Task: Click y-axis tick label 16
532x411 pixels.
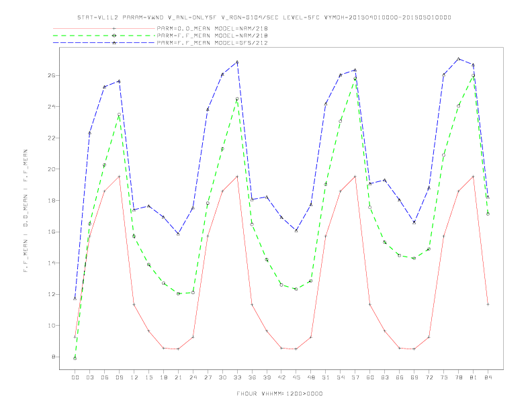Action: coord(52,232)
